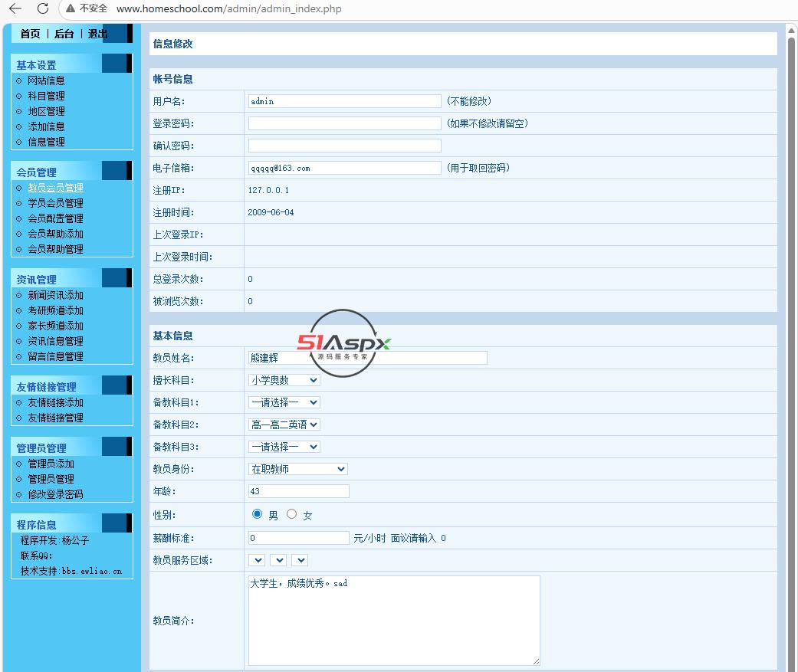Open 学员会员管理 in the sidebar
Screen dimensions: 798x672
point(55,203)
